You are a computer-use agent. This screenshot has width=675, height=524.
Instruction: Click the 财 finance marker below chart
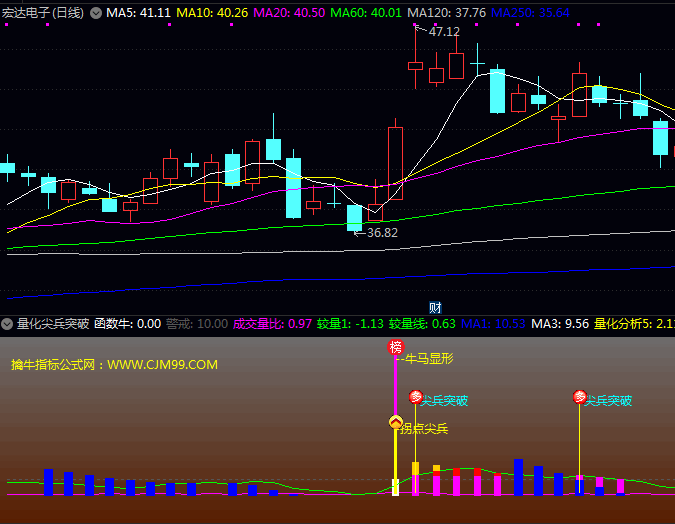click(435, 307)
